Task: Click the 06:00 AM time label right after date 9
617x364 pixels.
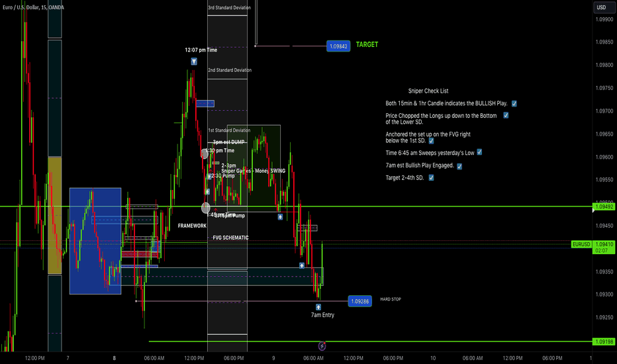Action: (x=314, y=358)
